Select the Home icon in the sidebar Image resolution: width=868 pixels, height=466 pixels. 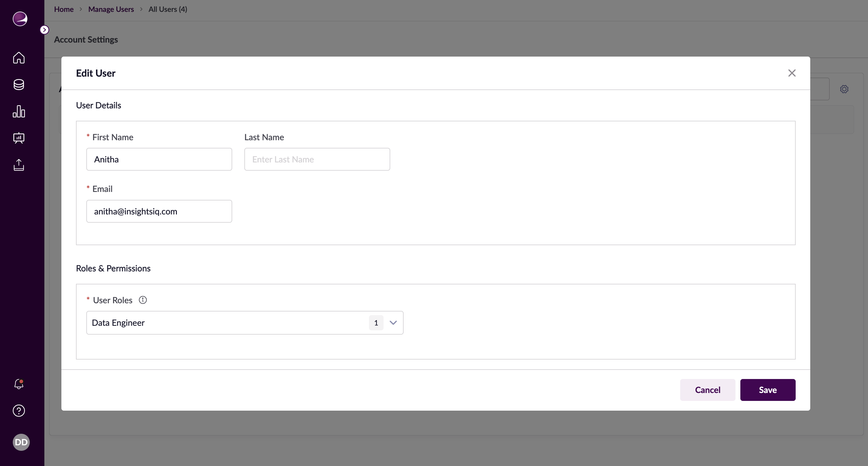(x=19, y=58)
